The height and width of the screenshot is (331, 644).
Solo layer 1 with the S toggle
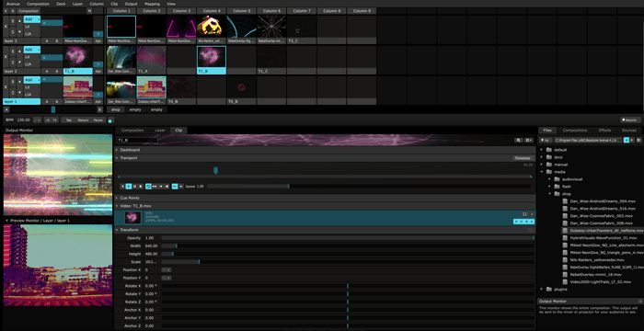pyautogui.click(x=13, y=92)
